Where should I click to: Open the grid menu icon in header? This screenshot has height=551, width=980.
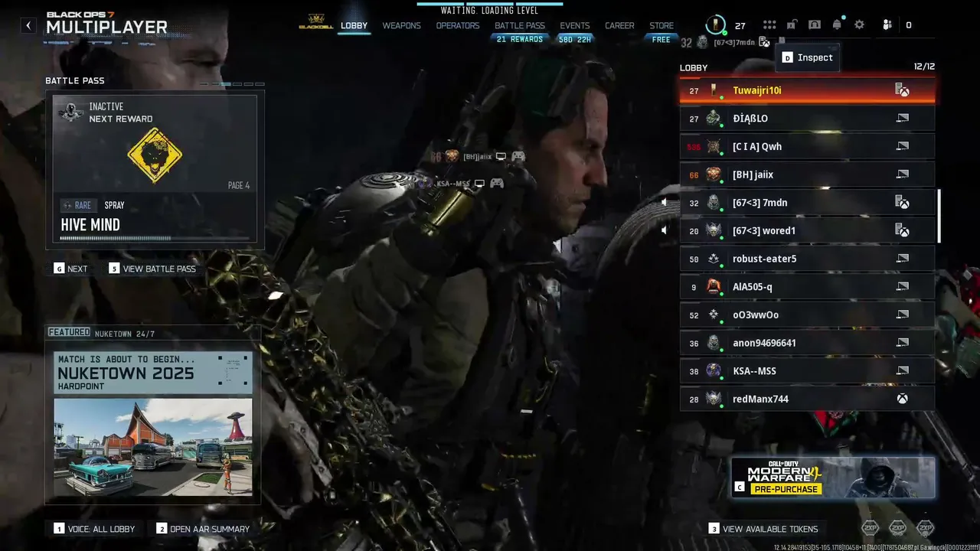click(x=769, y=25)
